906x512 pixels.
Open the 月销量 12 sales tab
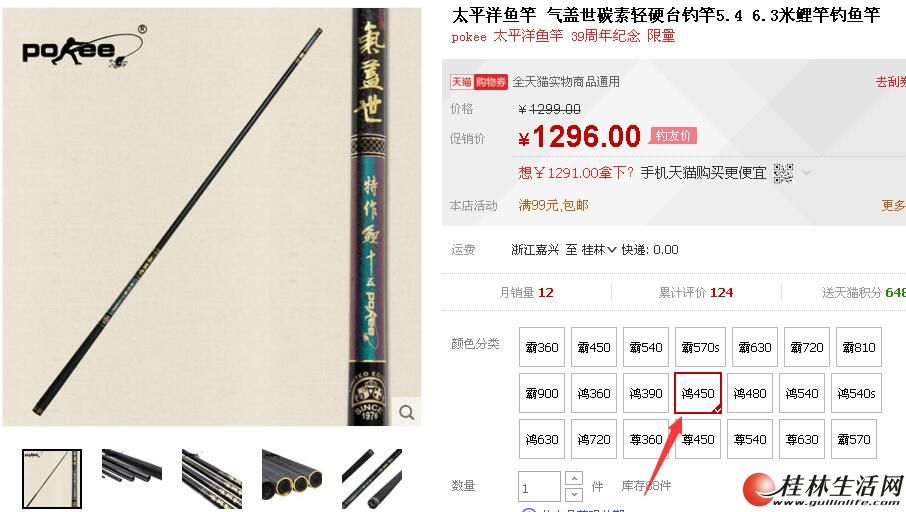tap(526, 292)
